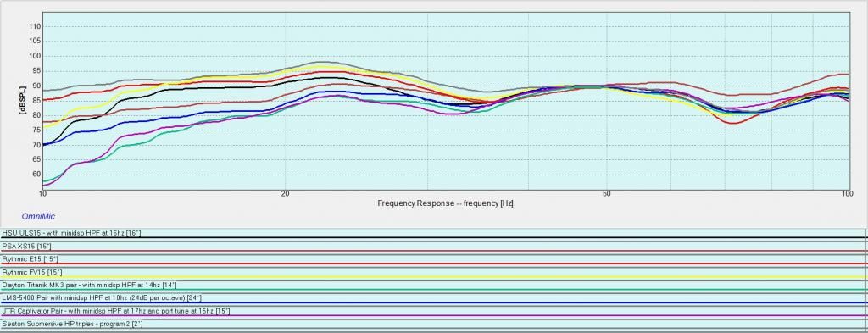Screen dimensions: 868x333
Task: Click the 80 dB axis tick label
Action: point(36,115)
